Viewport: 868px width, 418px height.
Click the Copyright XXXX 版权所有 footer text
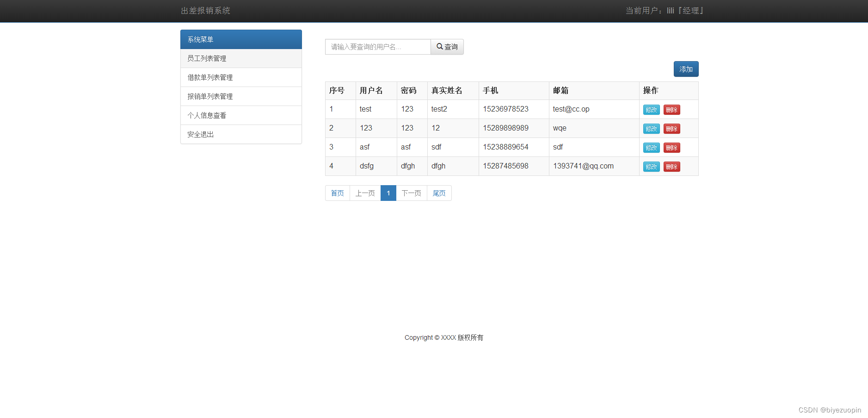[x=444, y=337]
